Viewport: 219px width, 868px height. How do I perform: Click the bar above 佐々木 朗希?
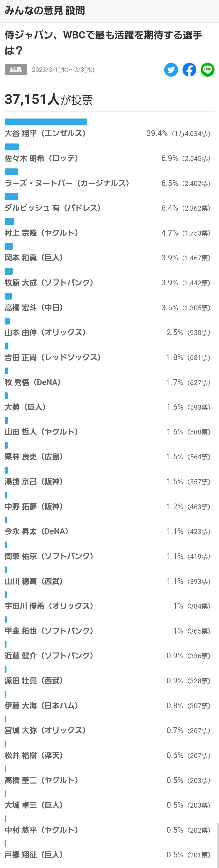12,147
